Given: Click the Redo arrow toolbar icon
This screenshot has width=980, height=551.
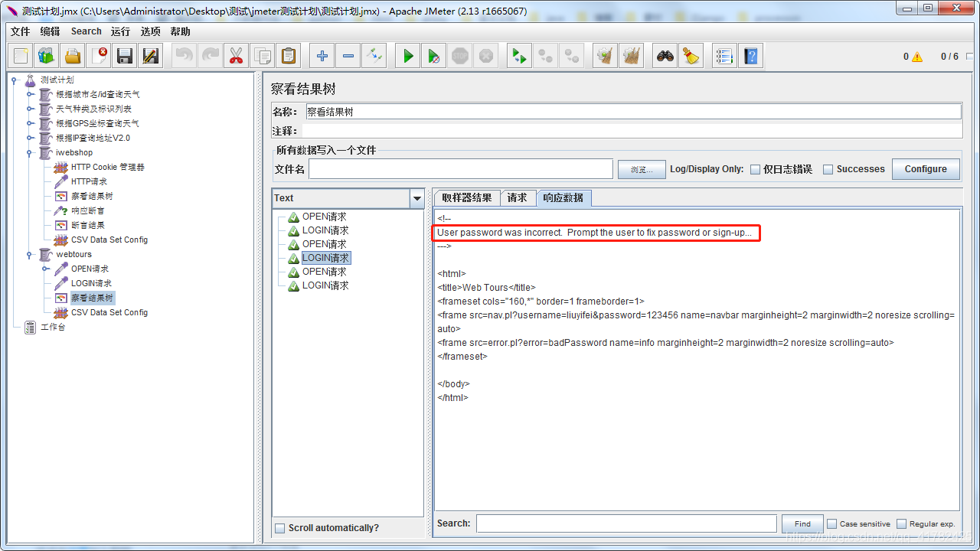Looking at the screenshot, I should coord(211,56).
